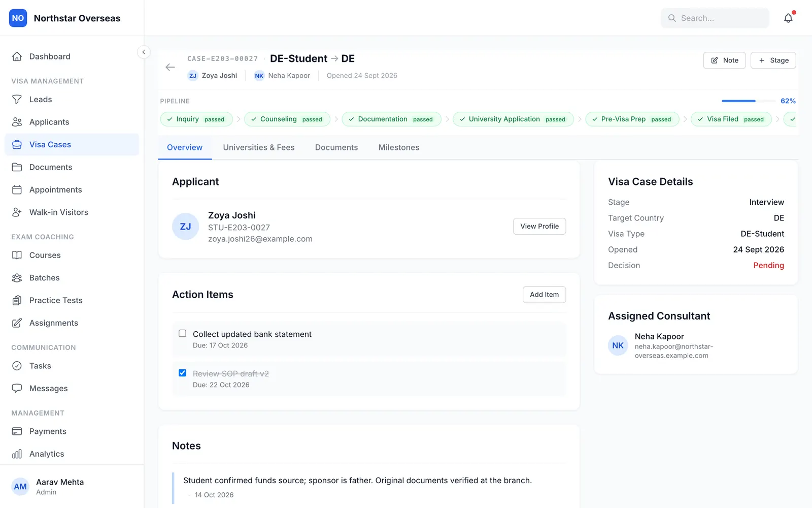This screenshot has width=812, height=508.
Task: Click the Visa Cases briefcase icon
Action: pyautogui.click(x=17, y=145)
